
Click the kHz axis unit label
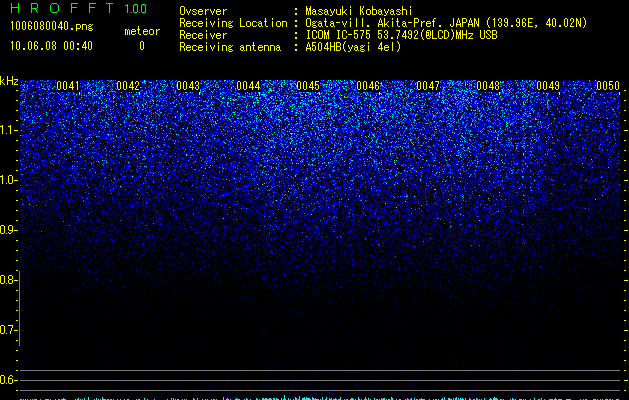[9, 81]
